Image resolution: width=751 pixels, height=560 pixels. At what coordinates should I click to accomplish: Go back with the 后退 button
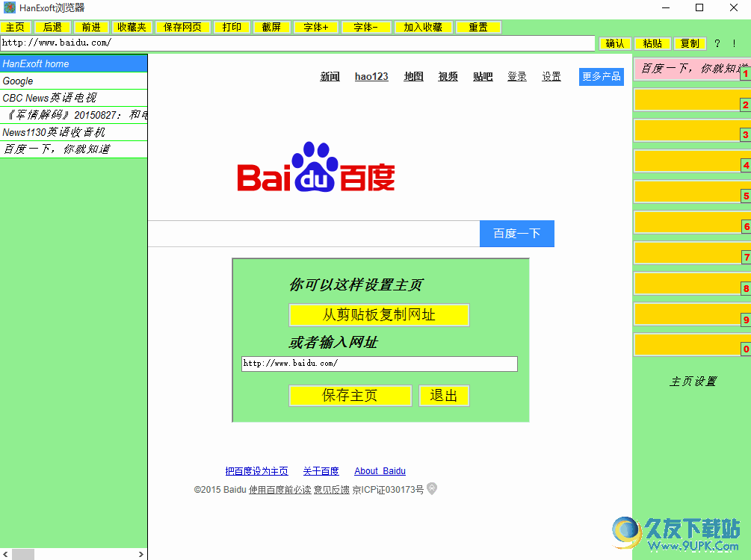point(52,28)
